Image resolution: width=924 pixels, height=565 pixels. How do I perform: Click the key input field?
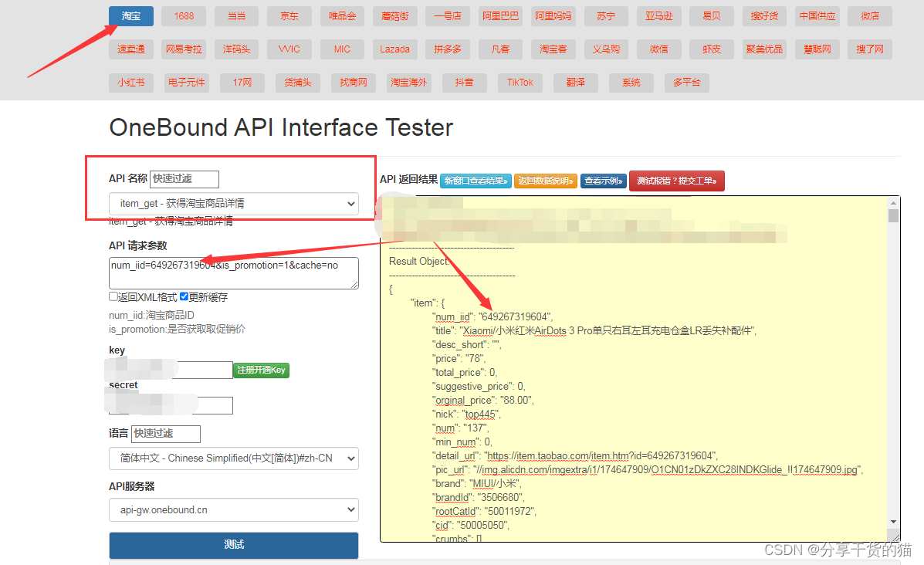click(171, 370)
